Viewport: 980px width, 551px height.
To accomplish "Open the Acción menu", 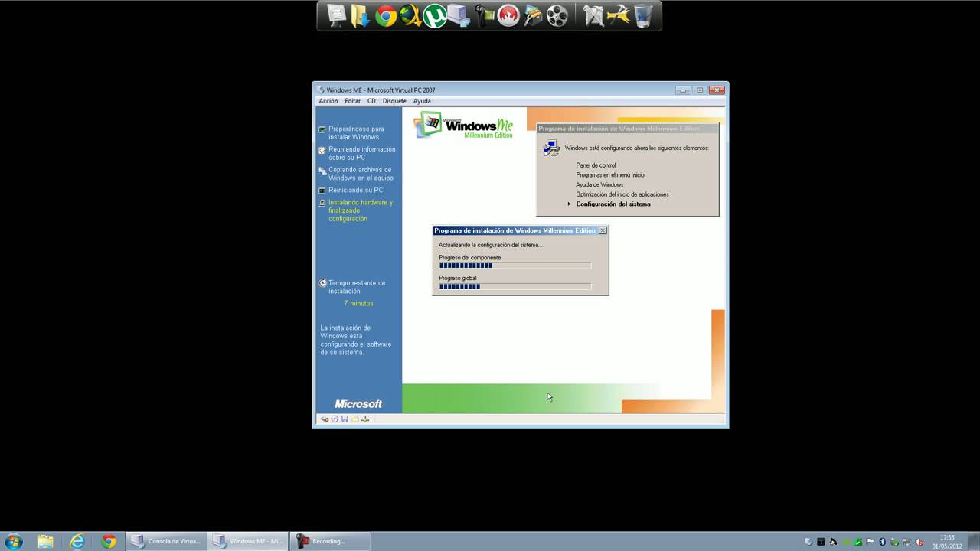I will tap(328, 101).
